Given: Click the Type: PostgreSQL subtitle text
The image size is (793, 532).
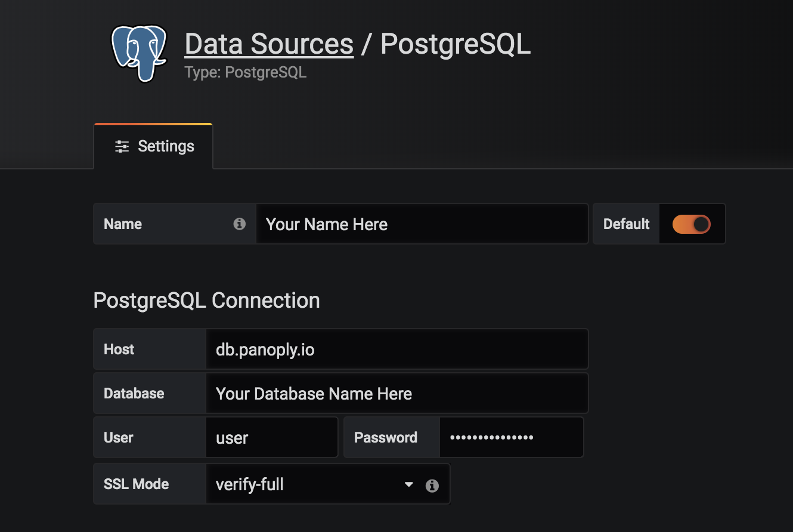Looking at the screenshot, I should (245, 73).
